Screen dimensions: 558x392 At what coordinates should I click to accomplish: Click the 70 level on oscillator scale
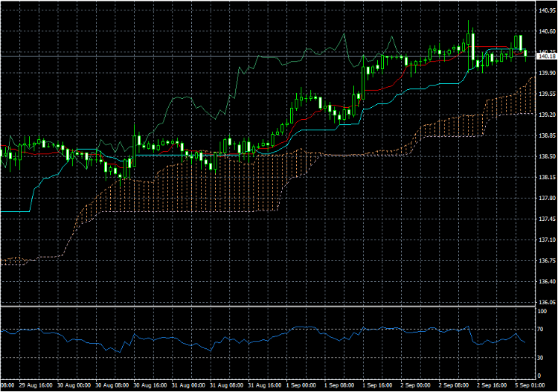point(541,330)
